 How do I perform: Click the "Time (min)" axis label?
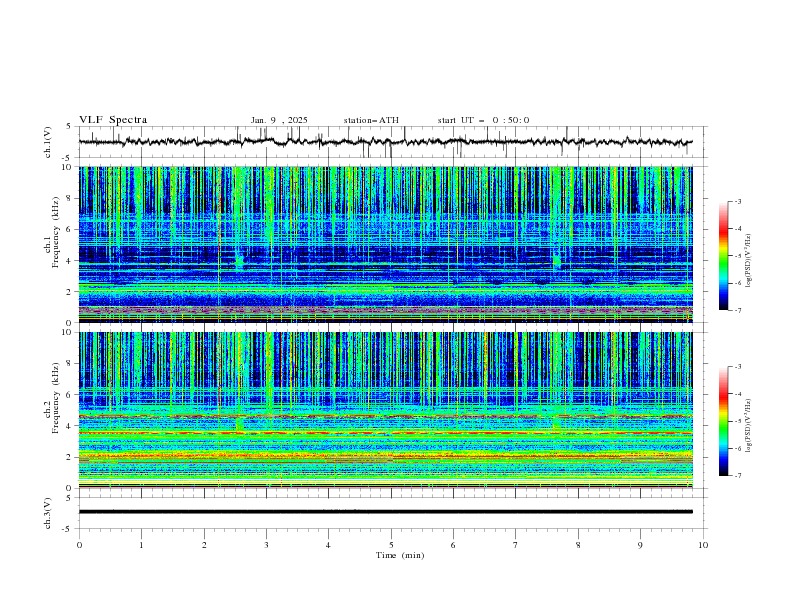coord(400,555)
